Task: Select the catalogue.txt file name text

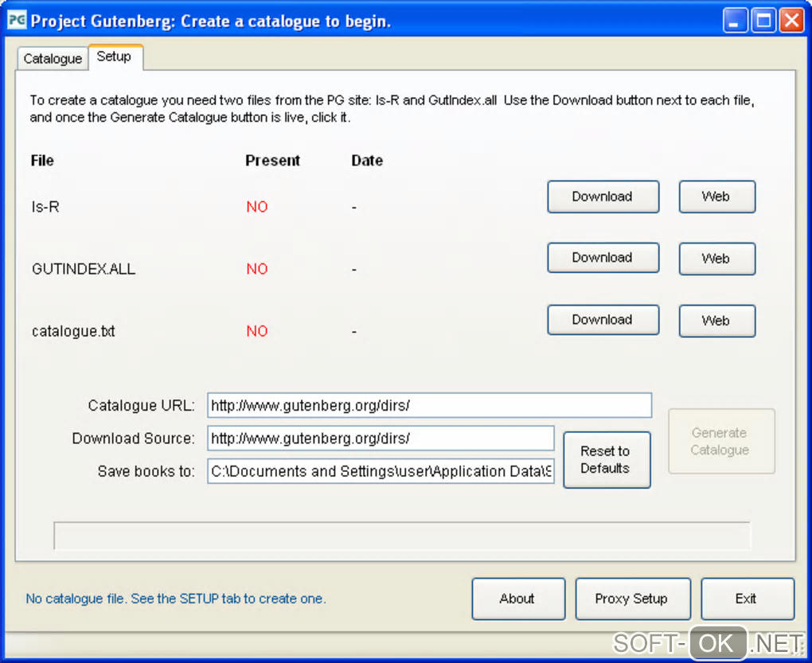Action: tap(73, 331)
